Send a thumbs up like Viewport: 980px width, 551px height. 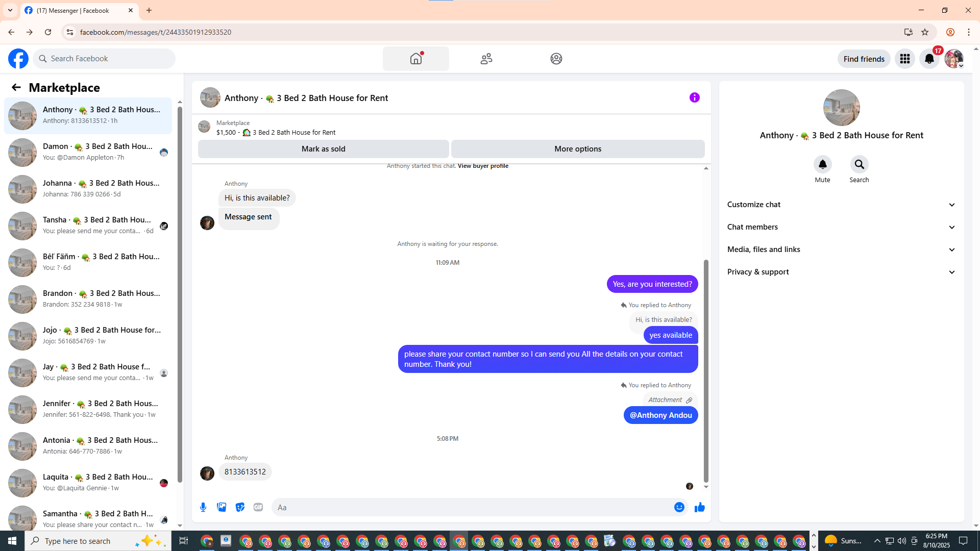[x=699, y=507]
